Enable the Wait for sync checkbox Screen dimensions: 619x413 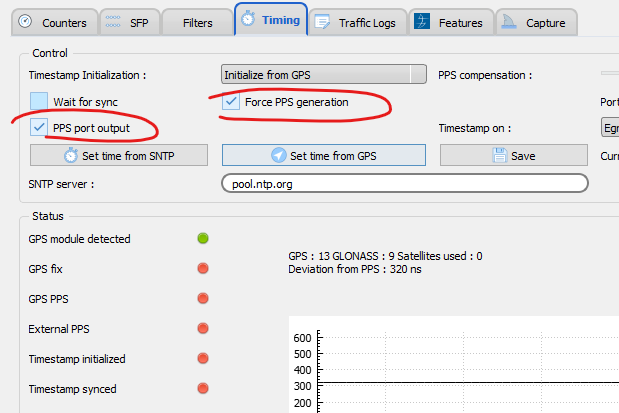[39, 101]
